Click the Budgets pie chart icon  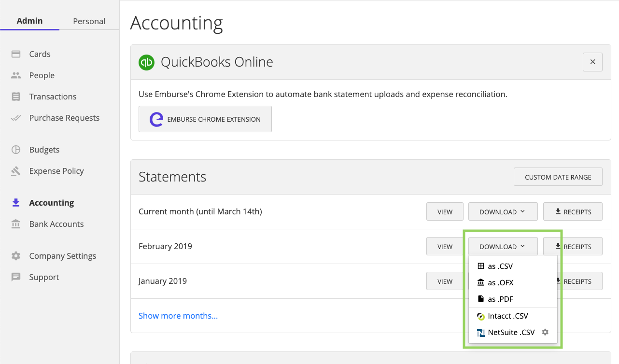(x=16, y=150)
